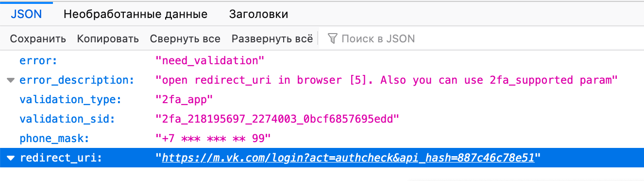Select the validation_type key
This screenshot has width=644, height=181.
(70, 100)
